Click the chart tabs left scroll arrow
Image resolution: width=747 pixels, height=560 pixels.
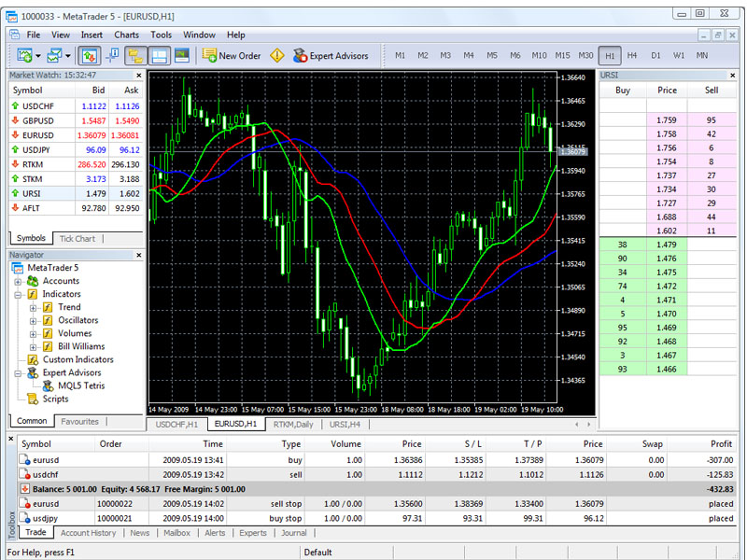point(576,425)
